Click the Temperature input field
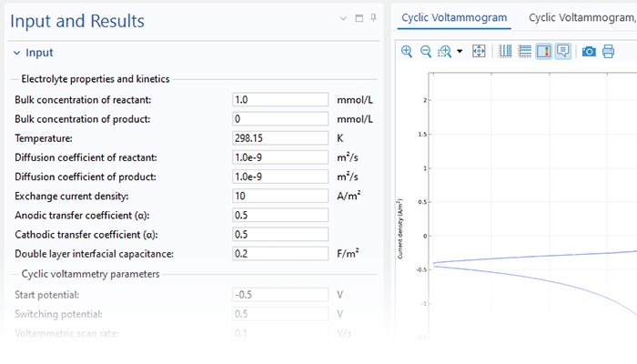637x364 pixels. click(280, 138)
